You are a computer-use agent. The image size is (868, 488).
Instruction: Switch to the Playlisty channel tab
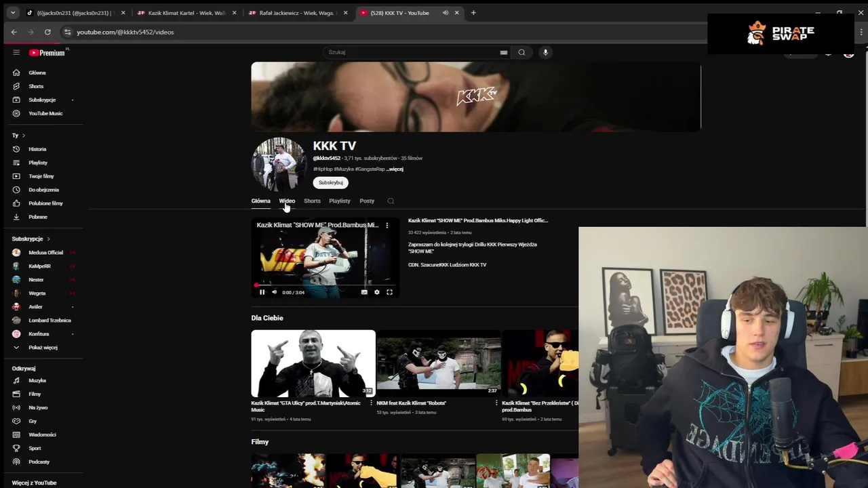click(x=340, y=201)
